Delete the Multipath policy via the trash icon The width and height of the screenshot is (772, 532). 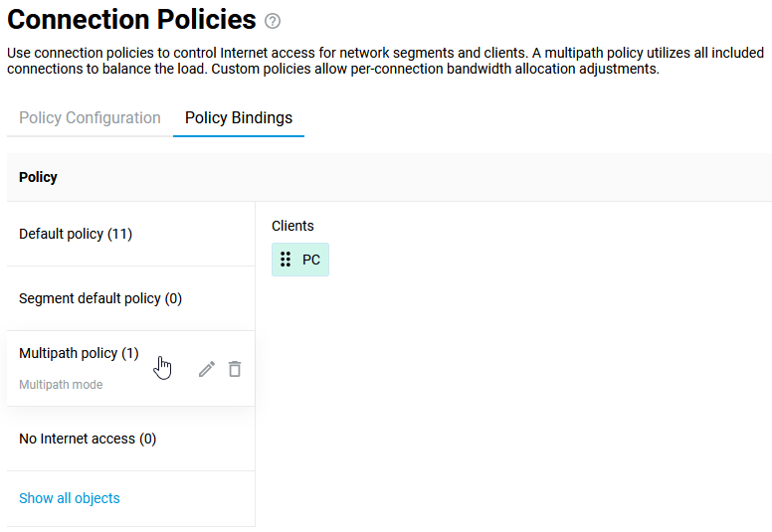235,369
